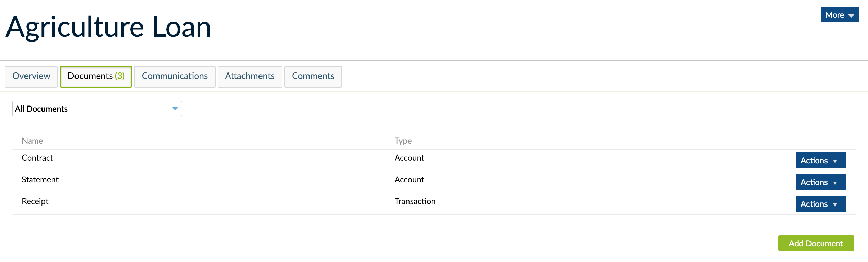Click the Add Document button
Image resolution: width=868 pixels, height=262 pixels.
coord(816,243)
